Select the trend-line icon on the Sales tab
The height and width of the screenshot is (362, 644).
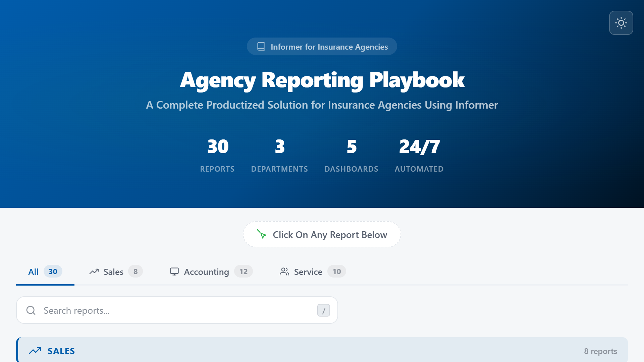[x=94, y=271]
